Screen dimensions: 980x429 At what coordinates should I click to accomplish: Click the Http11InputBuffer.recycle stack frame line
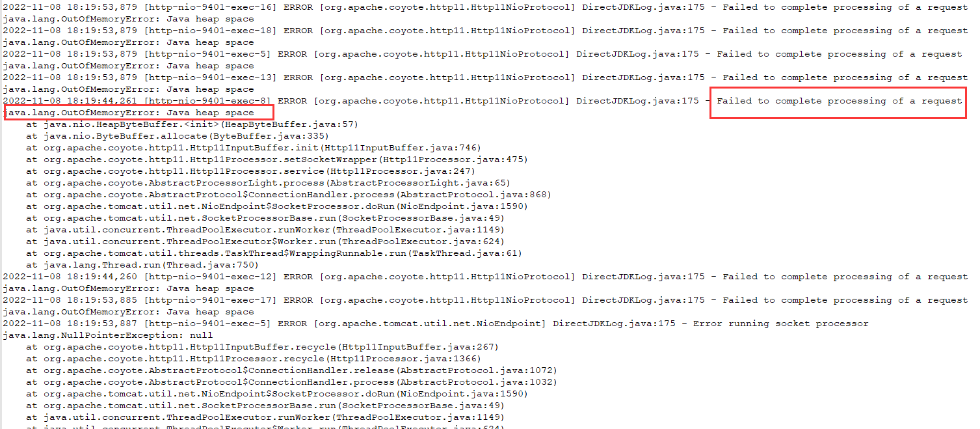coord(262,347)
